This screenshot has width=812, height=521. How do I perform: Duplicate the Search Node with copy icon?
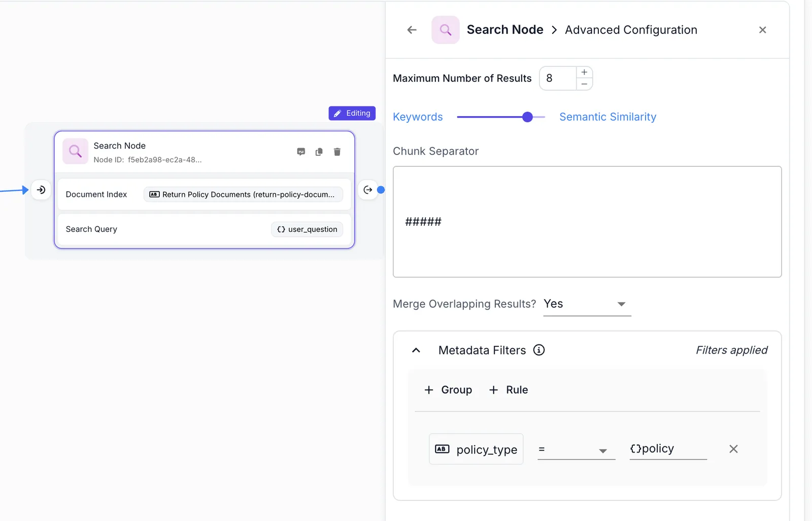319,152
